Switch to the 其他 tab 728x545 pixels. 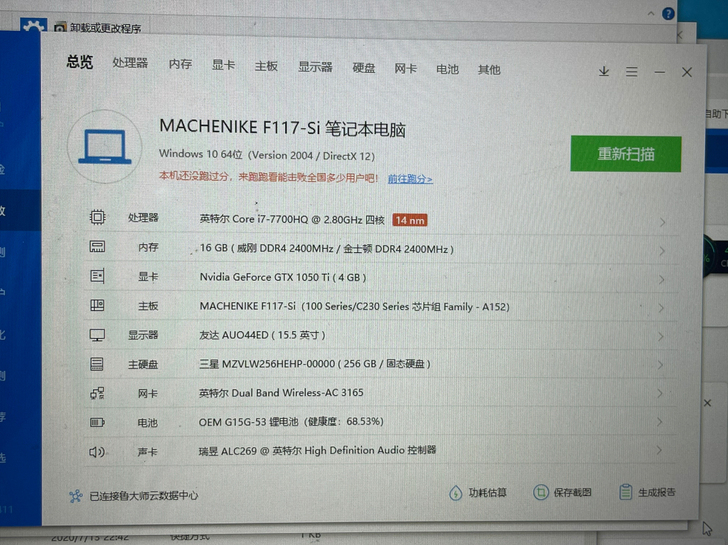489,70
